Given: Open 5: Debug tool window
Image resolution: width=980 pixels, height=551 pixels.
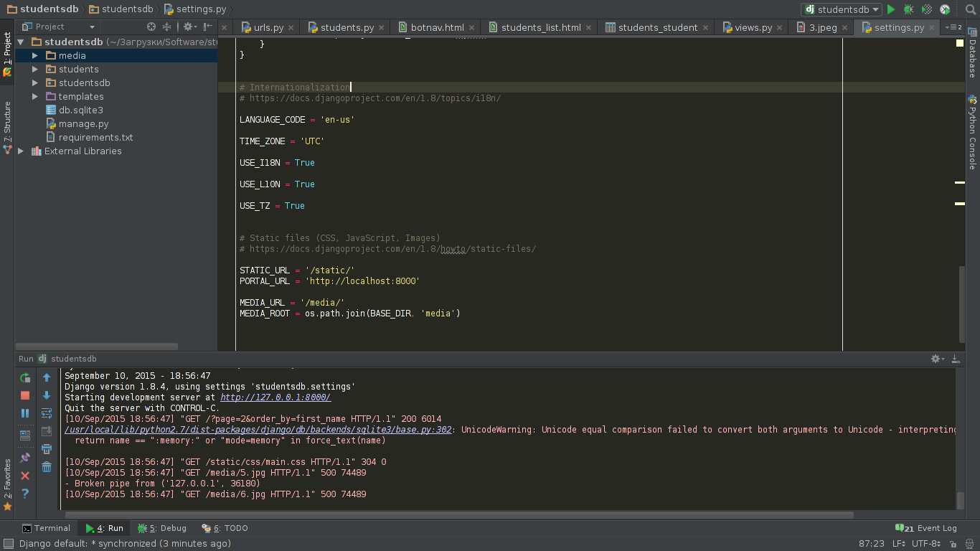Looking at the screenshot, I should pyautogui.click(x=161, y=528).
